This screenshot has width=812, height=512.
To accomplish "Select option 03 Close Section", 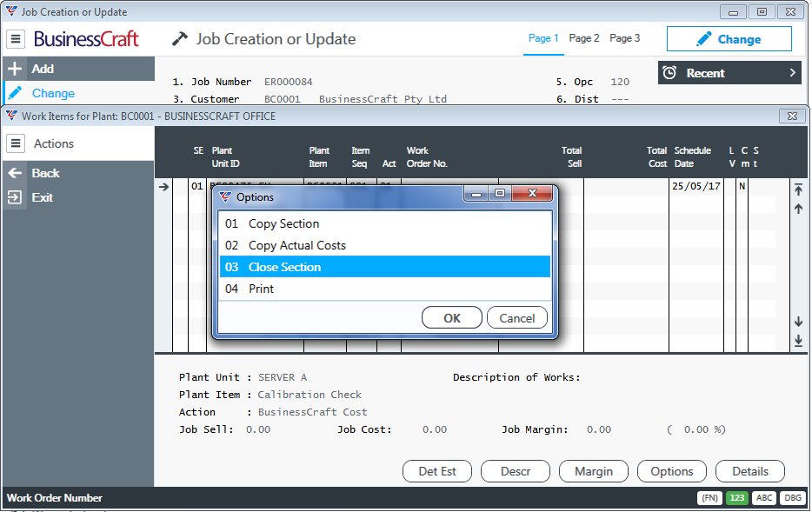I will [385, 267].
